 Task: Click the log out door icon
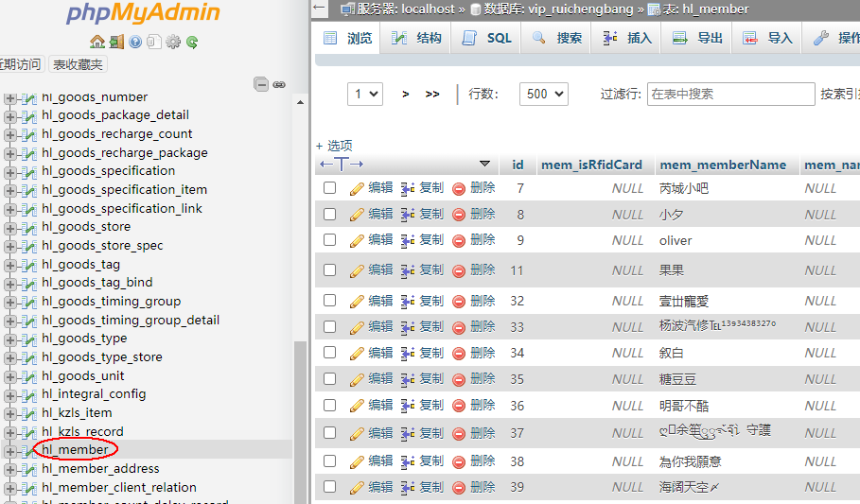[x=116, y=42]
